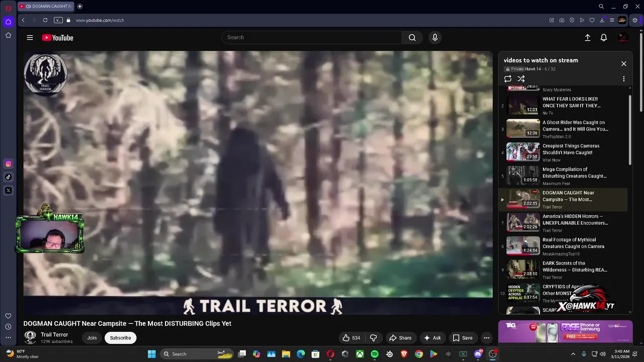Click the browser address bar URL
644x362 pixels.
100,20
